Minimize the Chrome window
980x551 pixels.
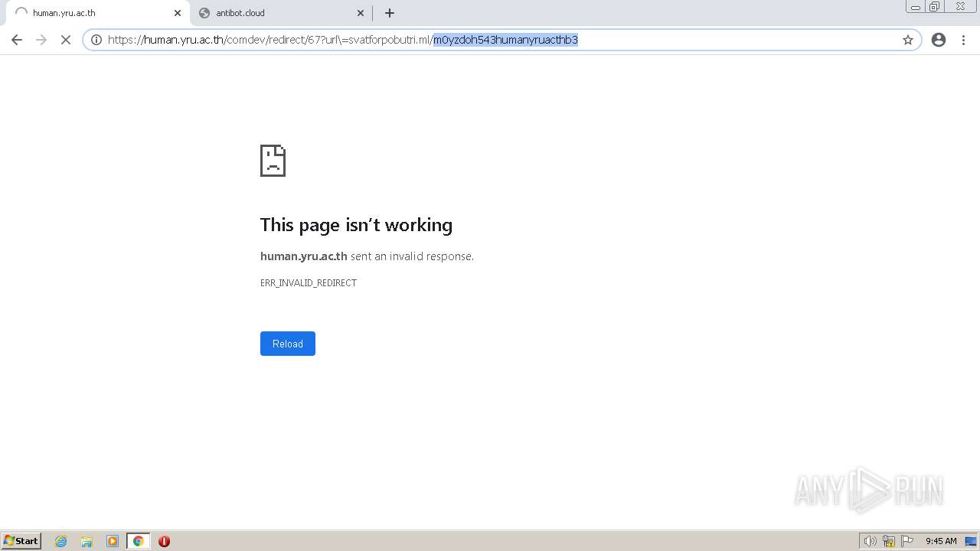coord(916,7)
